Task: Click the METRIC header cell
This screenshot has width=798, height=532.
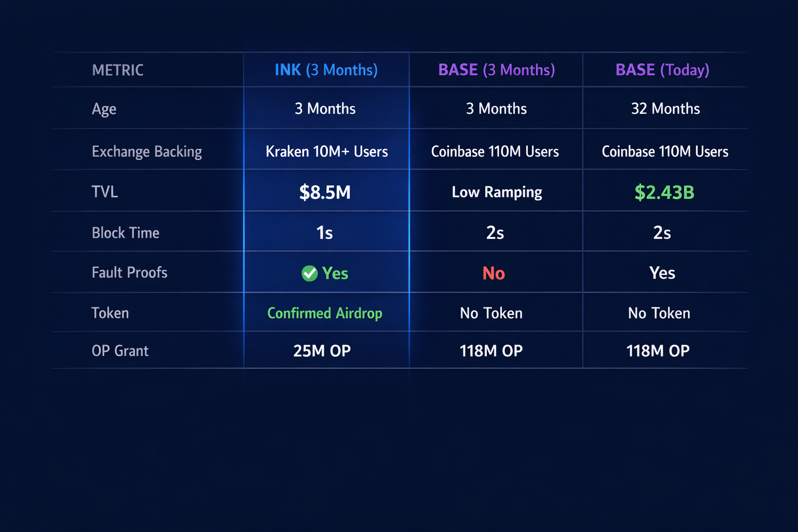Action: pyautogui.click(x=117, y=70)
